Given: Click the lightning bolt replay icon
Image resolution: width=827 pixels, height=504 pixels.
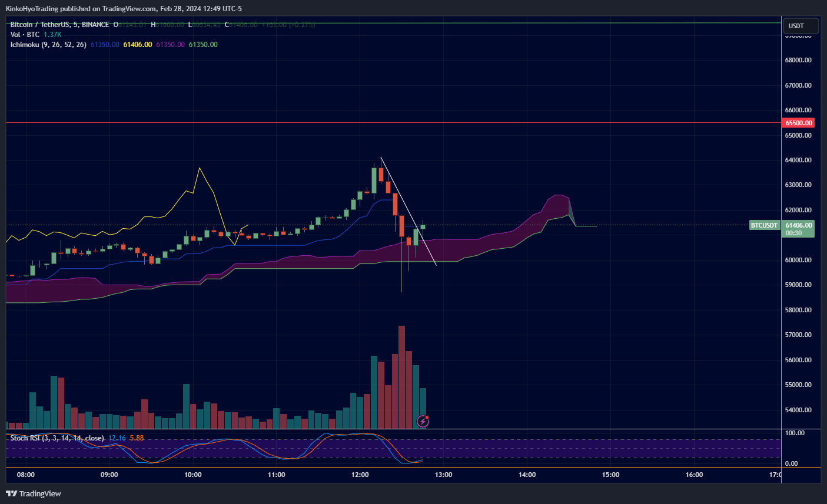Looking at the screenshot, I should (x=423, y=421).
